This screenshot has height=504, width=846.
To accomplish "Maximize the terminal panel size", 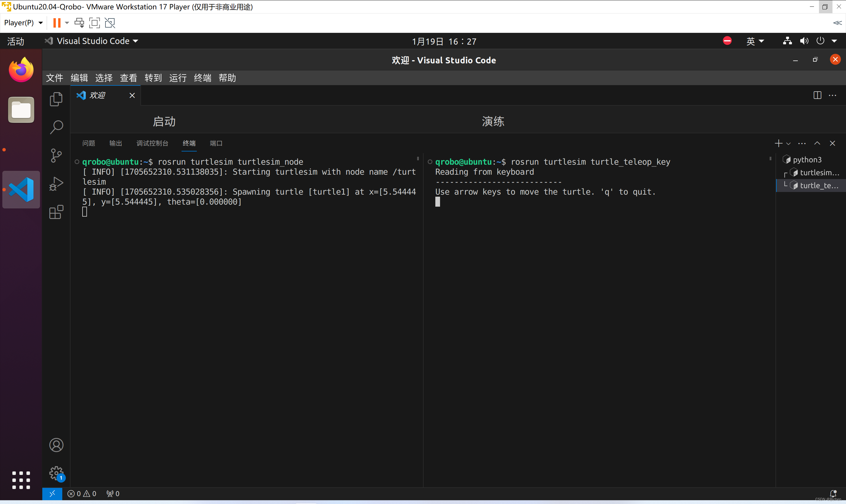I will pyautogui.click(x=817, y=143).
